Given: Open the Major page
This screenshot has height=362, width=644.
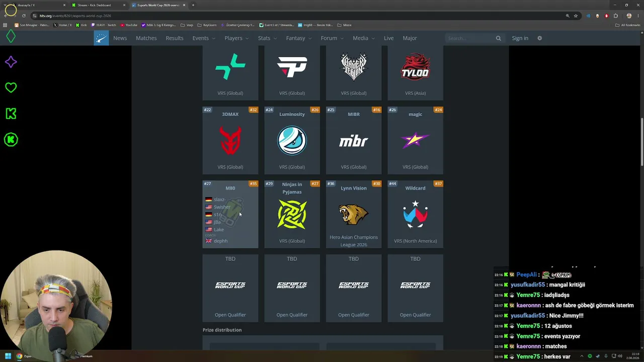Looking at the screenshot, I should point(410,38).
